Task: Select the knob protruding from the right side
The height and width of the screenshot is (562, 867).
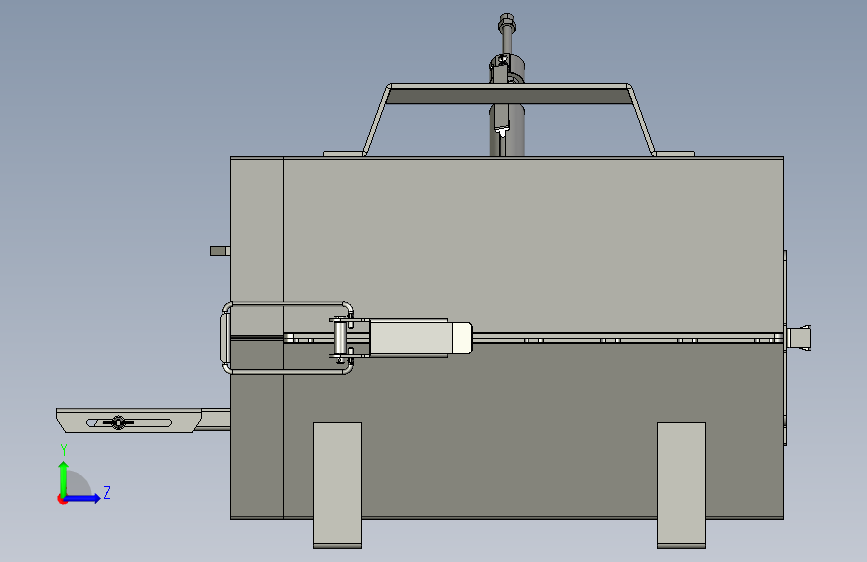Action: [798, 338]
